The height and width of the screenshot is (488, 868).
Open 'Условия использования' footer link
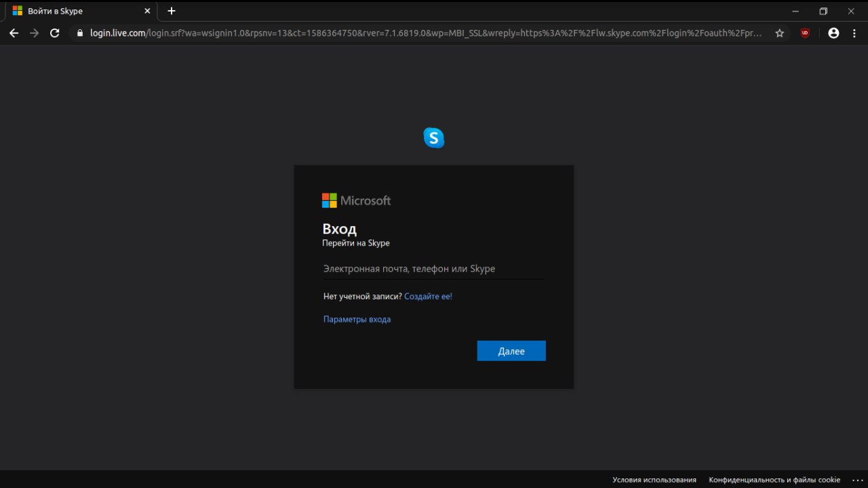point(654,480)
